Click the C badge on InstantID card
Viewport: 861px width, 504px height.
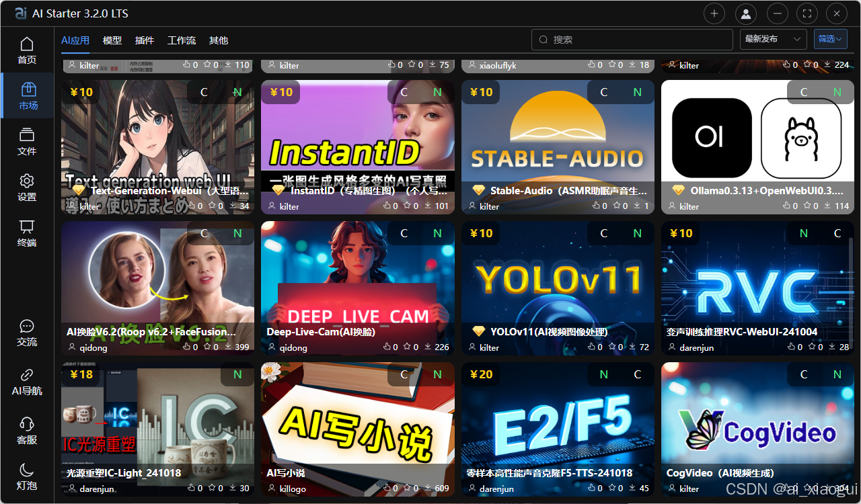point(404,92)
